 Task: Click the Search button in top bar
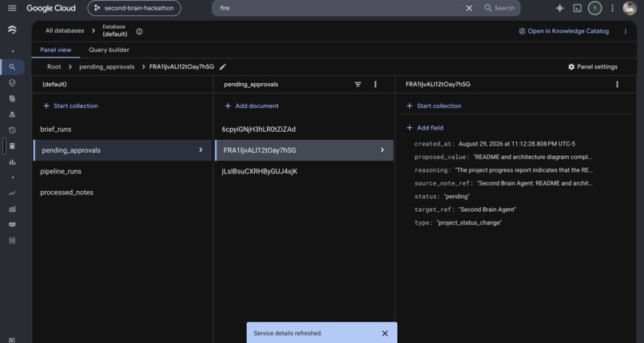point(499,8)
